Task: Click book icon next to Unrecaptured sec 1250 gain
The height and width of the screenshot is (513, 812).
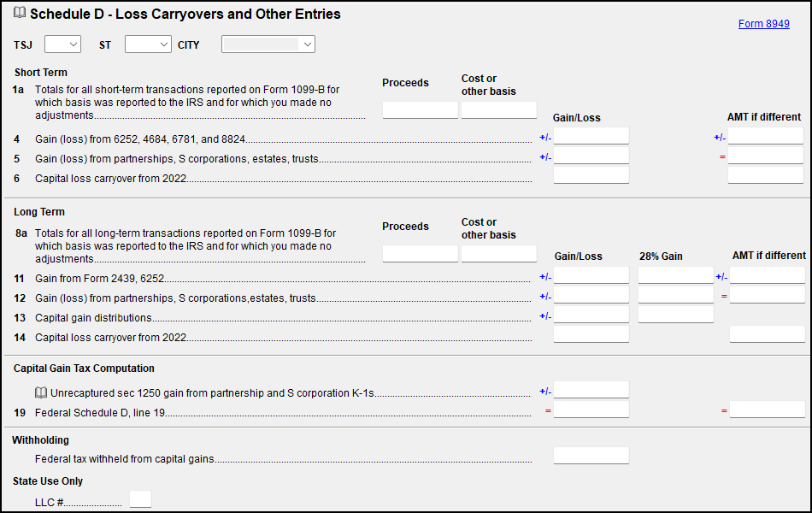Action: [x=41, y=393]
